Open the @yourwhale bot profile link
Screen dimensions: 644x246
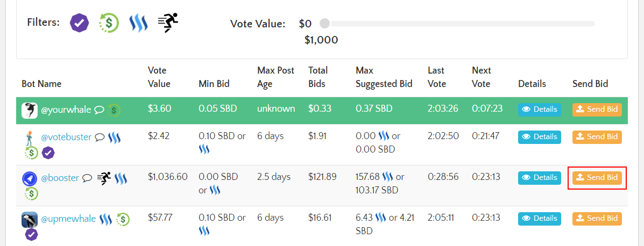point(66,110)
